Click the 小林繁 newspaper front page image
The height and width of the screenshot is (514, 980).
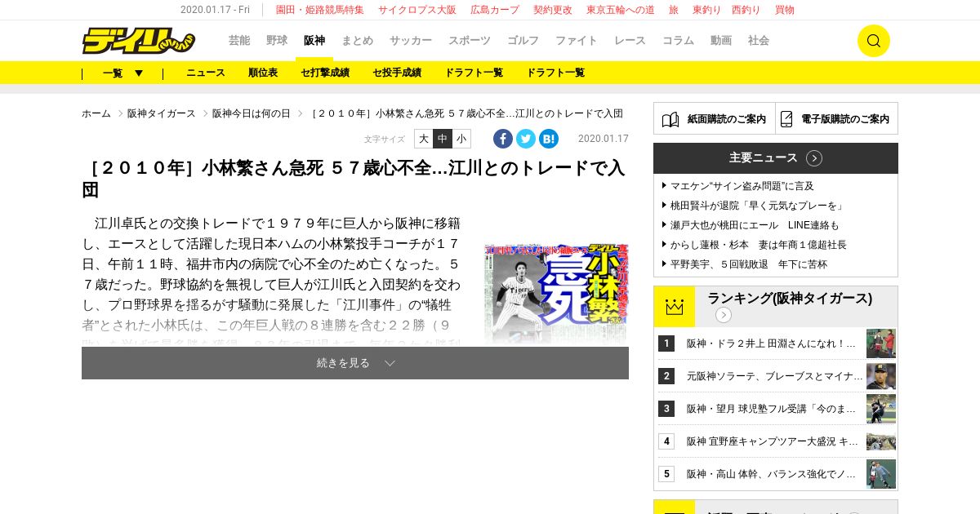pos(556,295)
